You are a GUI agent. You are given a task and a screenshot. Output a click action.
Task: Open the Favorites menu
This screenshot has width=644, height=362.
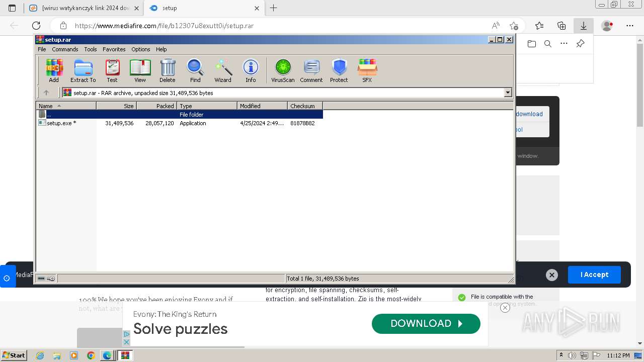coord(114,49)
